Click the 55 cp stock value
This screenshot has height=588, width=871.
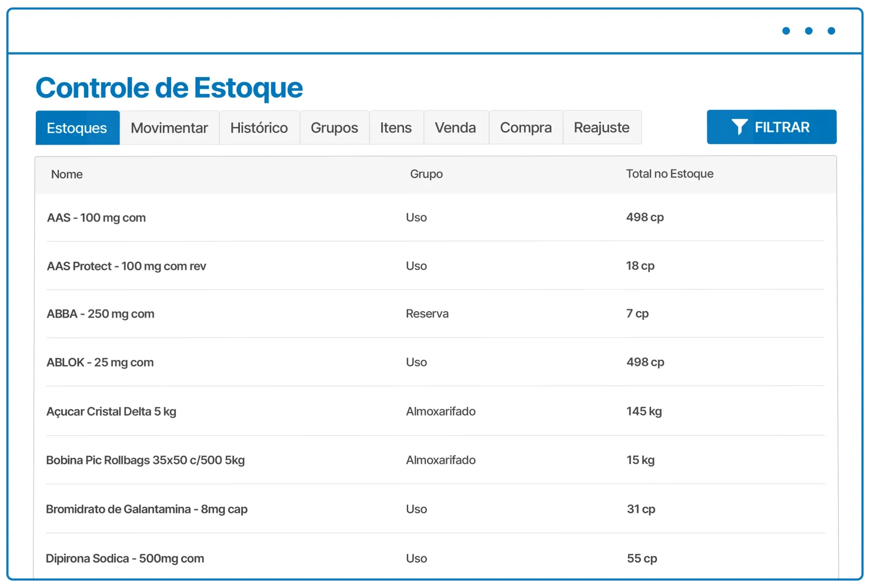(642, 559)
